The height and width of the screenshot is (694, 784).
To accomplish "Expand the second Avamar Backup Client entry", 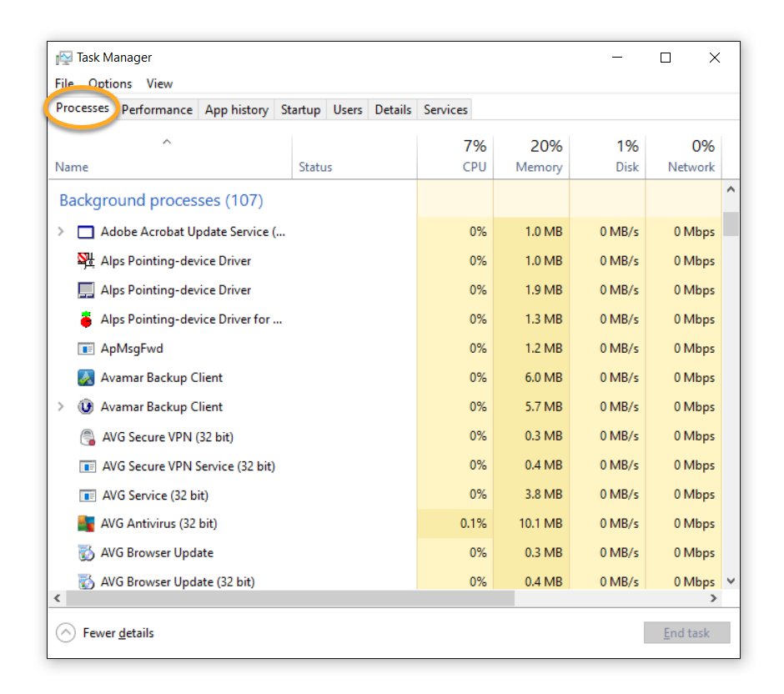I will [61, 407].
